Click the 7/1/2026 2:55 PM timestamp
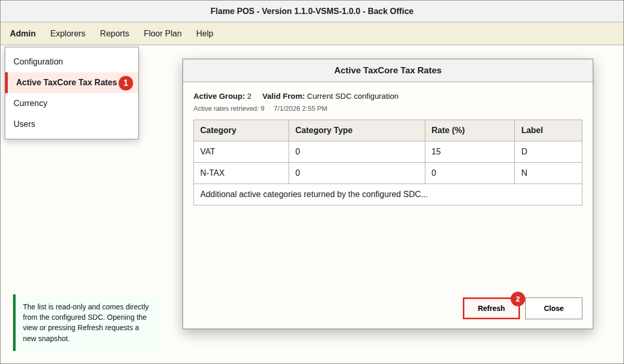 [x=301, y=109]
